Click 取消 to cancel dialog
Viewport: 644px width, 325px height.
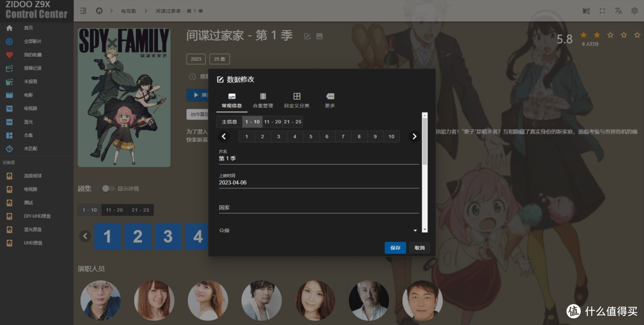[419, 247]
